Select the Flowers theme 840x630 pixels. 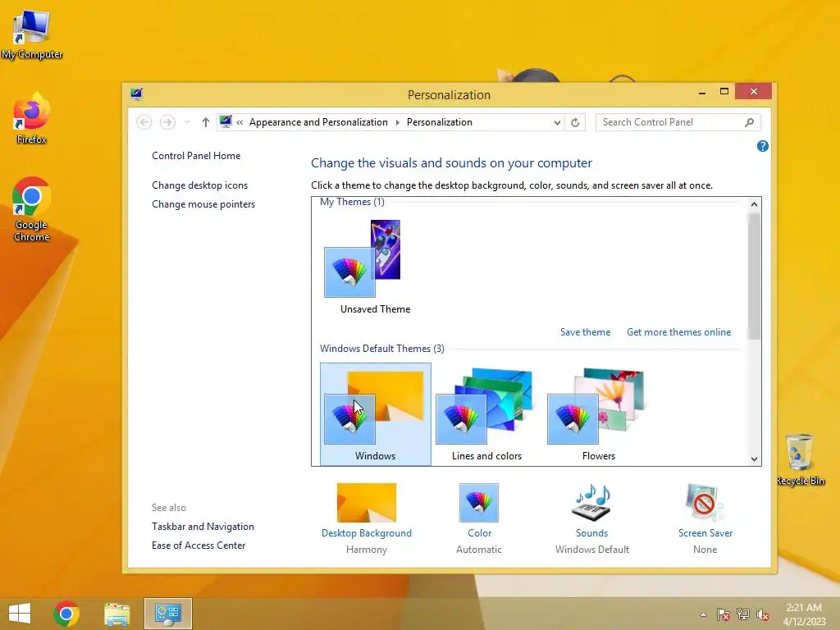(x=598, y=414)
